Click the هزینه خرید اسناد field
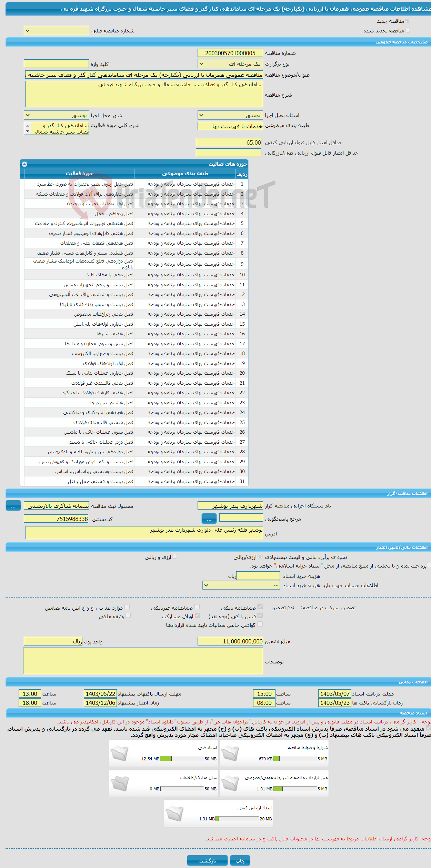This screenshot has height=868, width=431. (258, 576)
